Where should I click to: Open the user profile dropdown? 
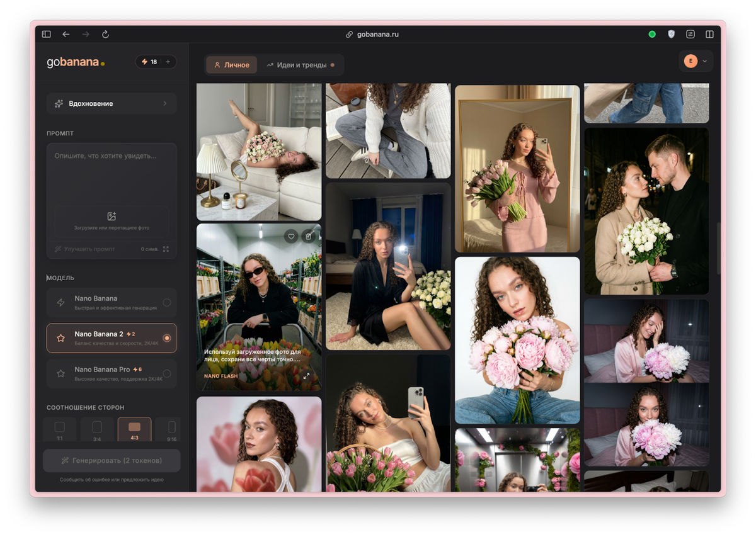point(696,61)
